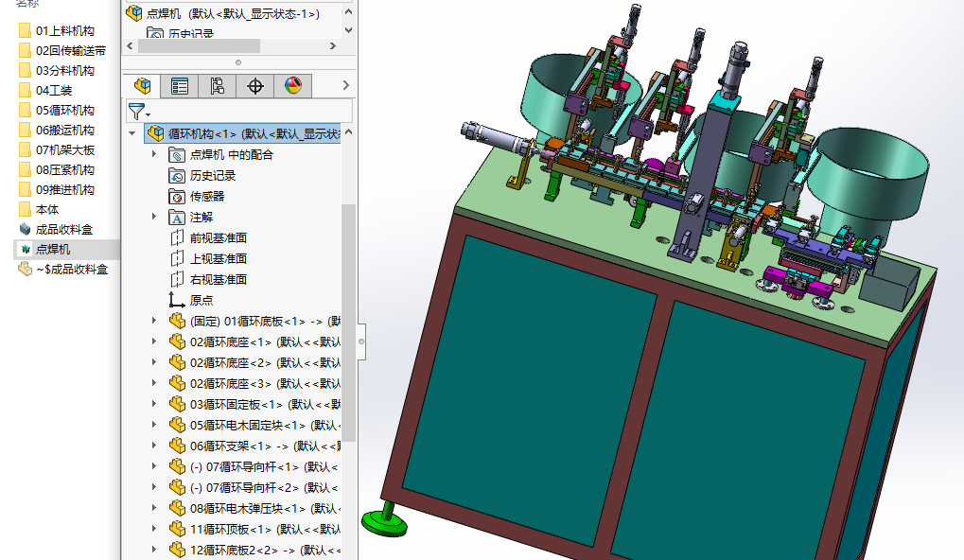Select the 01上料机构 folder
This screenshot has height=560, width=964.
click(57, 30)
